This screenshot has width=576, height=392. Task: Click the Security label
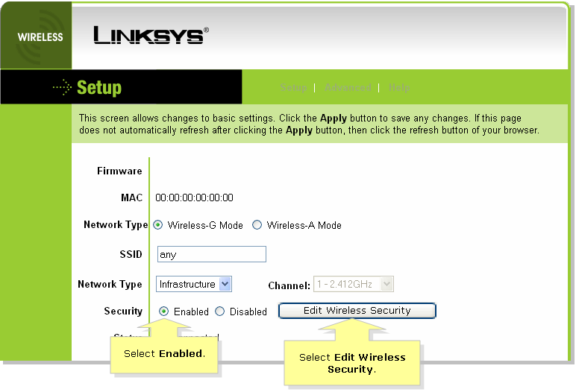[123, 312]
